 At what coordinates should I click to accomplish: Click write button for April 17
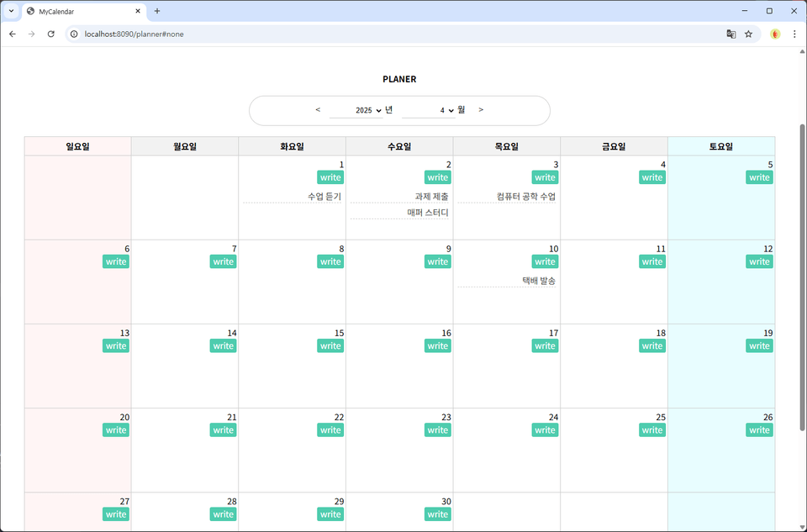coord(545,346)
